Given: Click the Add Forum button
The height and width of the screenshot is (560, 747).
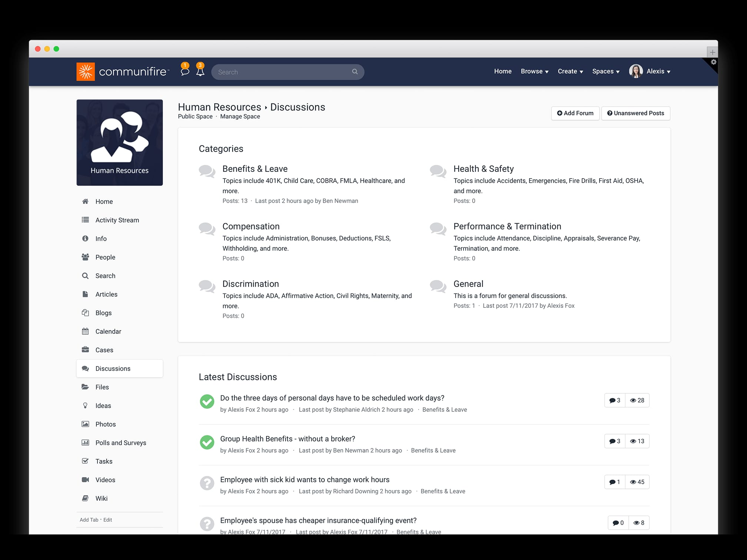Looking at the screenshot, I should click(575, 113).
